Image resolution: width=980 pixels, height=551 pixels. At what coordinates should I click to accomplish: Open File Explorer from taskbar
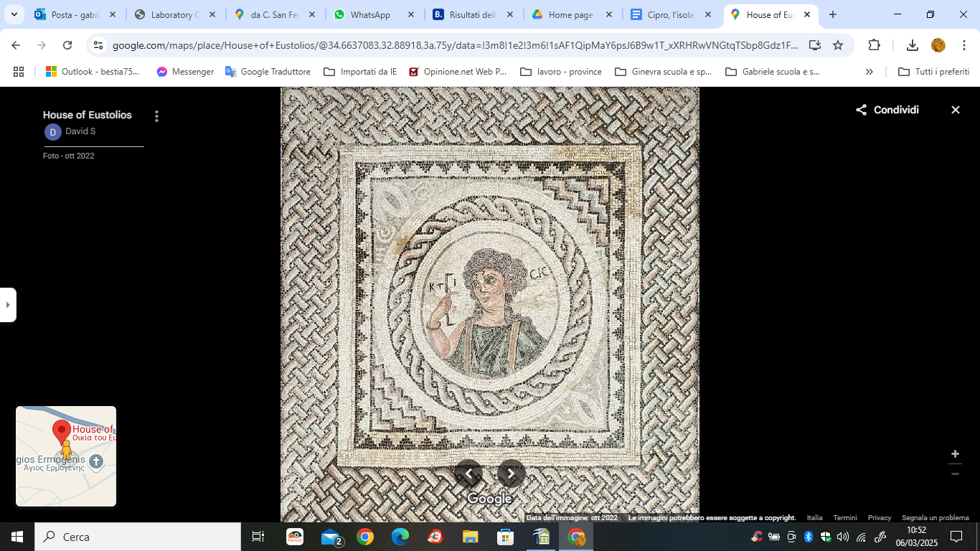[x=470, y=537]
